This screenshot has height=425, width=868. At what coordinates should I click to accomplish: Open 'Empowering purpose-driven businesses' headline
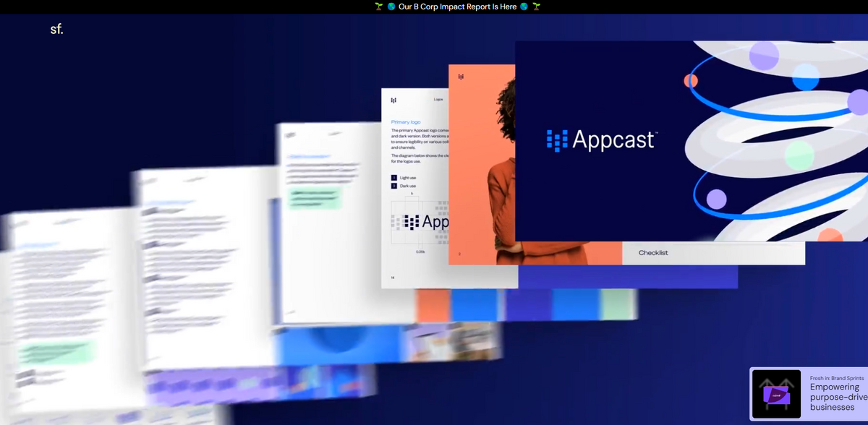tap(838, 397)
